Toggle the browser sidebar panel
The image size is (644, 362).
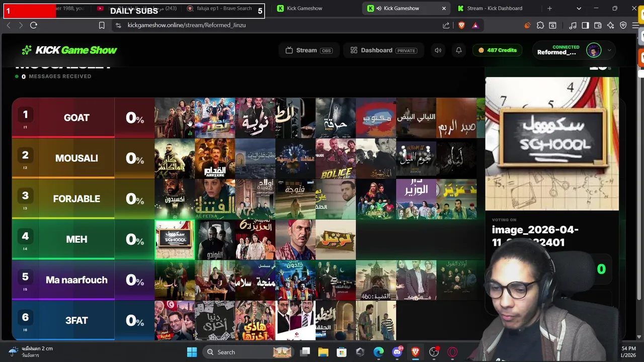[x=585, y=25]
